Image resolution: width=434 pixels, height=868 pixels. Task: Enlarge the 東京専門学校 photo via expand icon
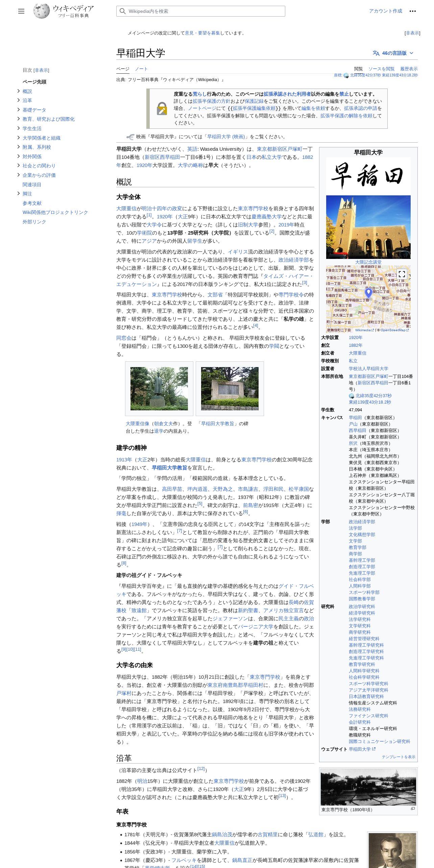click(x=413, y=809)
